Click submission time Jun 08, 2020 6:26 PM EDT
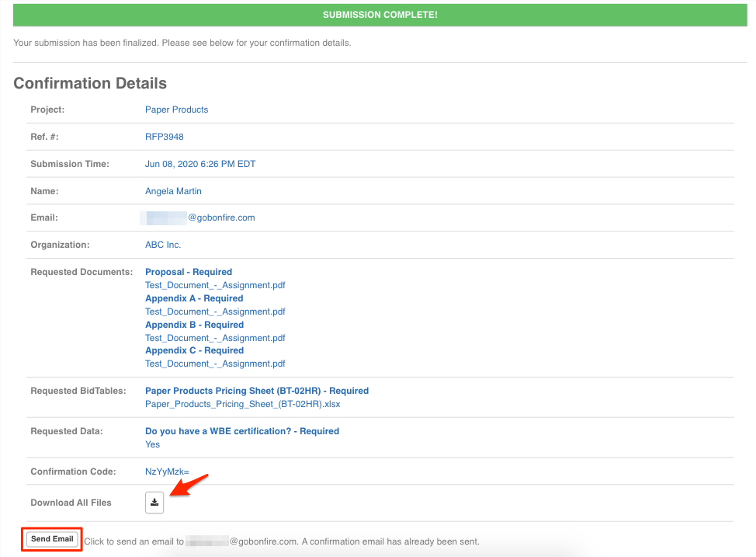This screenshot has width=756, height=557. [200, 164]
